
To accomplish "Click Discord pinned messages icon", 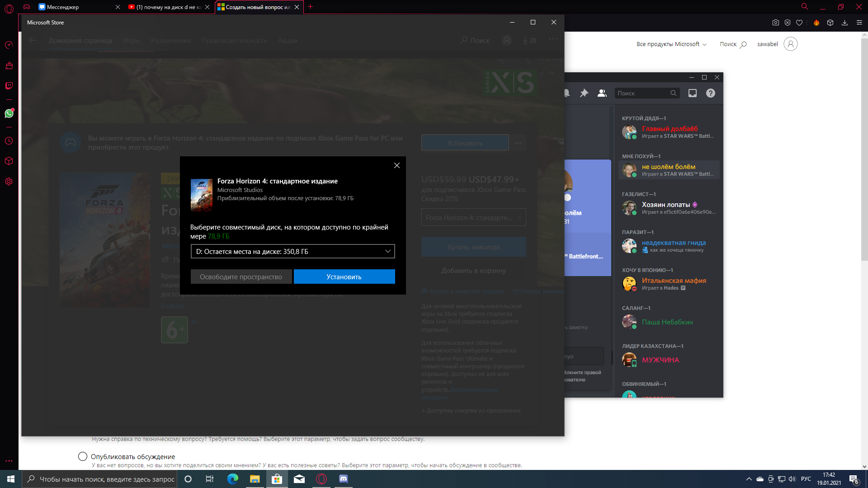I will 584,93.
